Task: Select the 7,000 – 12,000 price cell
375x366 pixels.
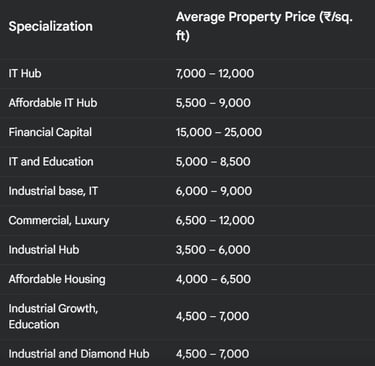Action: (x=215, y=73)
